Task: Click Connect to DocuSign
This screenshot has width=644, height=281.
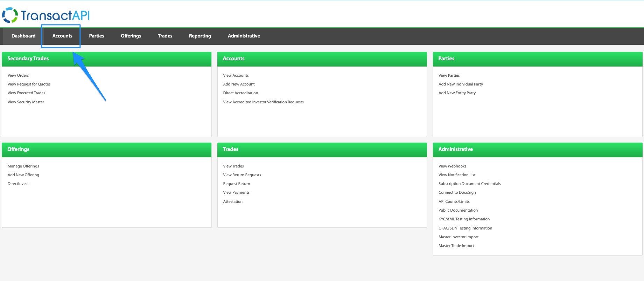Action: (457, 192)
